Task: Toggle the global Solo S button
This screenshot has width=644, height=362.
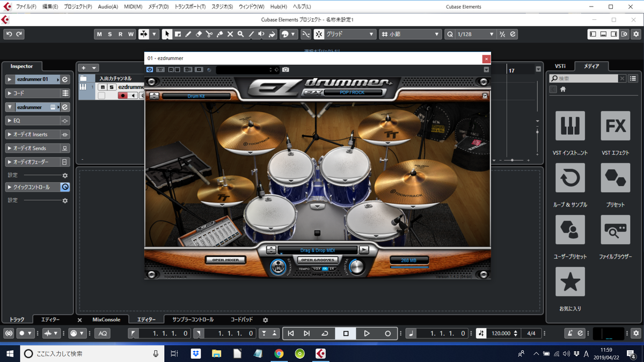Action: coord(110,34)
